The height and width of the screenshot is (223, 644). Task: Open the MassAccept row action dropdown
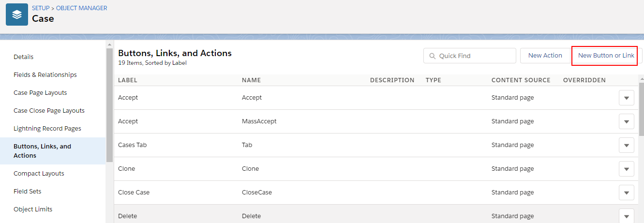click(627, 121)
